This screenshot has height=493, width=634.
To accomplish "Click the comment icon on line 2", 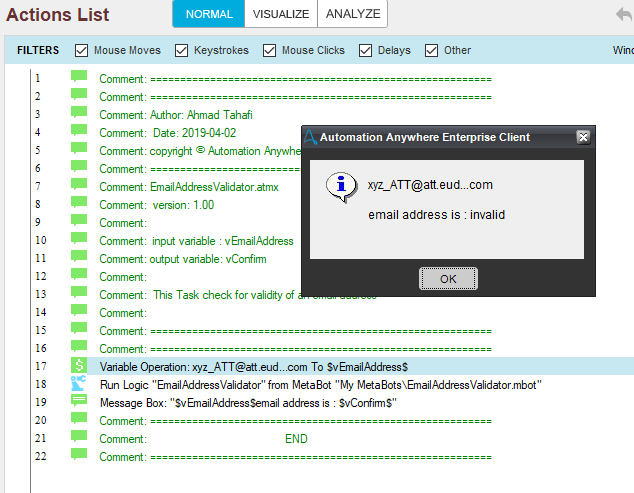I will [79, 94].
